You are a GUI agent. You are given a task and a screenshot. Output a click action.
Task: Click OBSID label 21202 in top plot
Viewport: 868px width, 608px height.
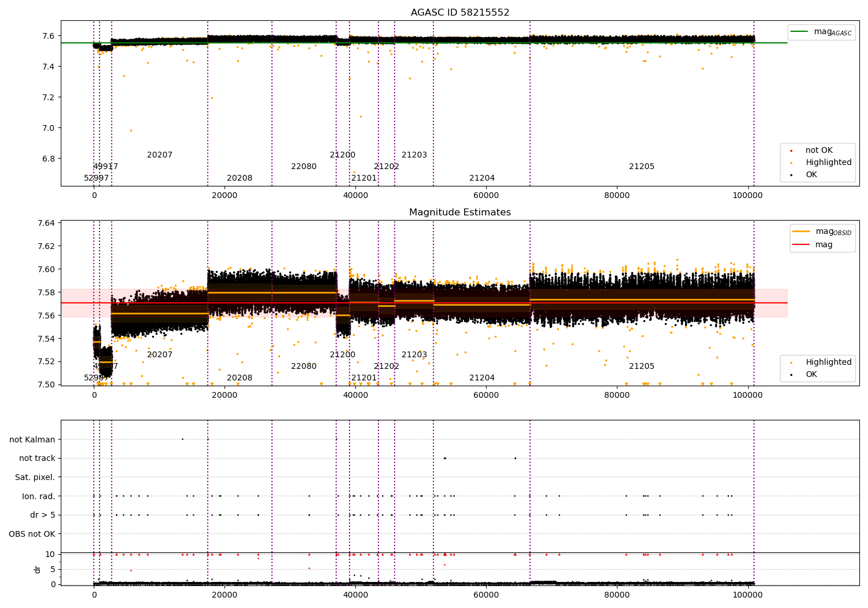[x=387, y=167]
